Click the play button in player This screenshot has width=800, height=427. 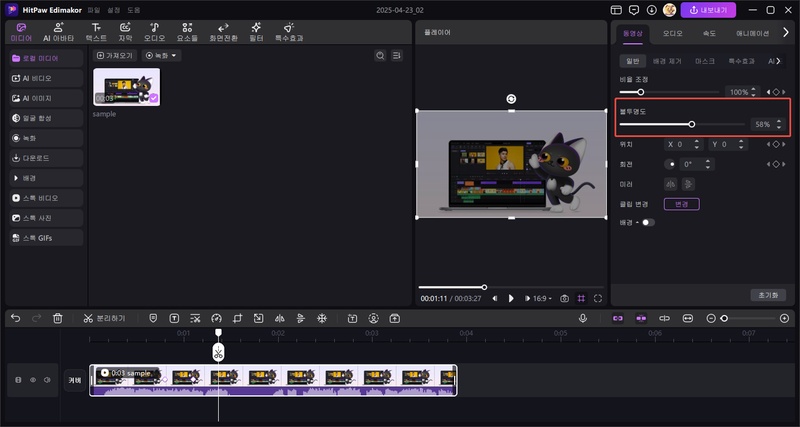(511, 298)
